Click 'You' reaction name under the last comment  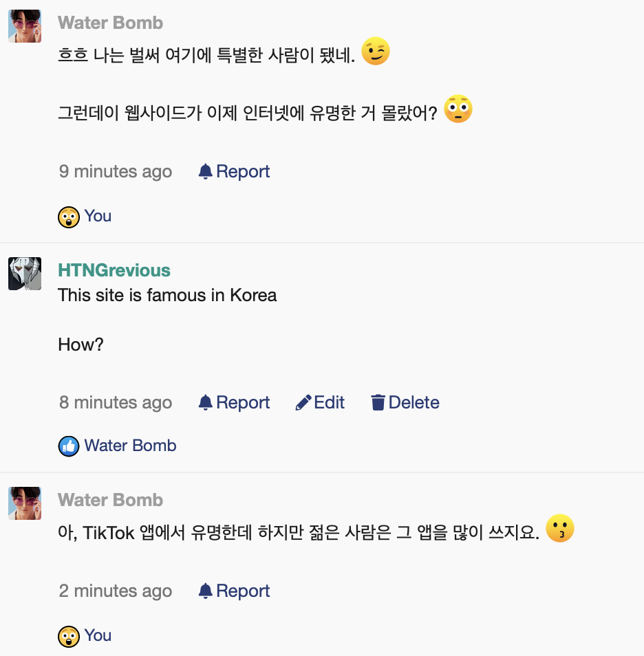click(x=98, y=635)
